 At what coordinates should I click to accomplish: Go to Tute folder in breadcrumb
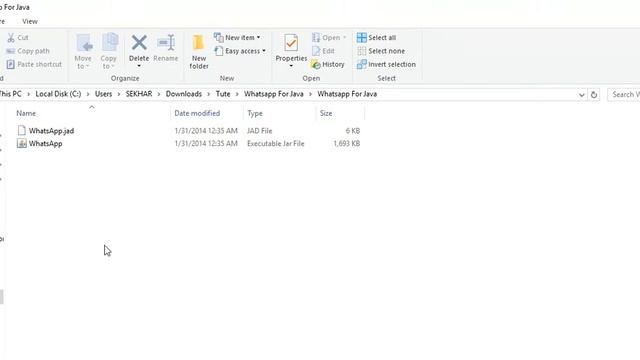pyautogui.click(x=223, y=94)
